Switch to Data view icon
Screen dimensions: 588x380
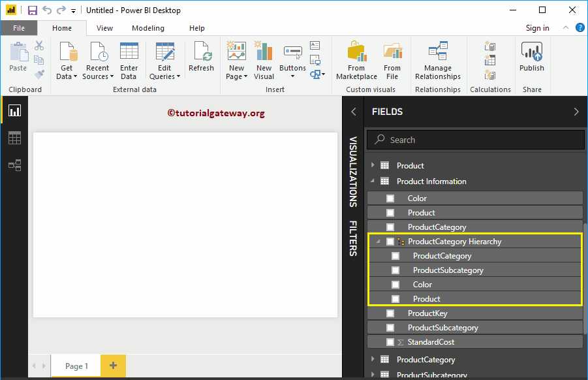14,138
